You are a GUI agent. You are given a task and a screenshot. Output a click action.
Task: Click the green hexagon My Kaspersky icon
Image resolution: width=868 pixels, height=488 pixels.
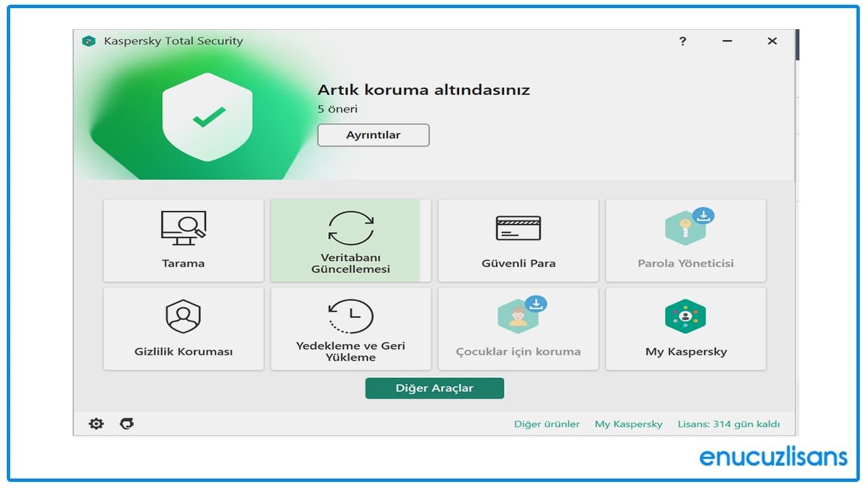pos(686,317)
